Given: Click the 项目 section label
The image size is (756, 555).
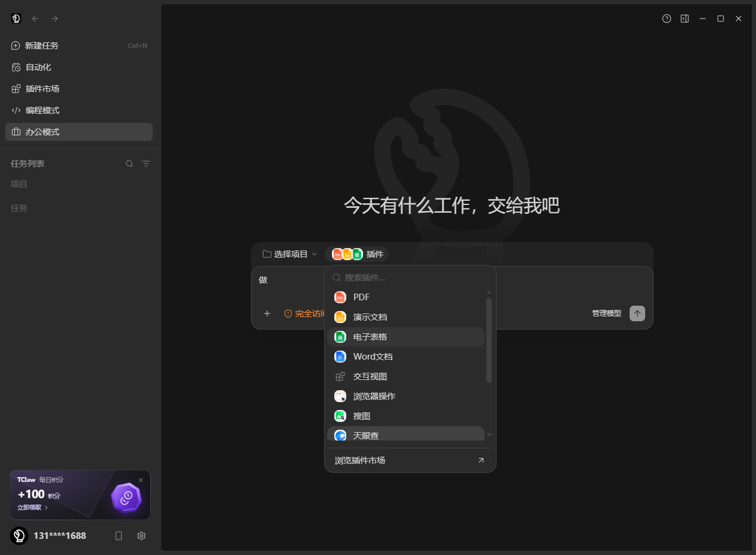Looking at the screenshot, I should click(19, 184).
